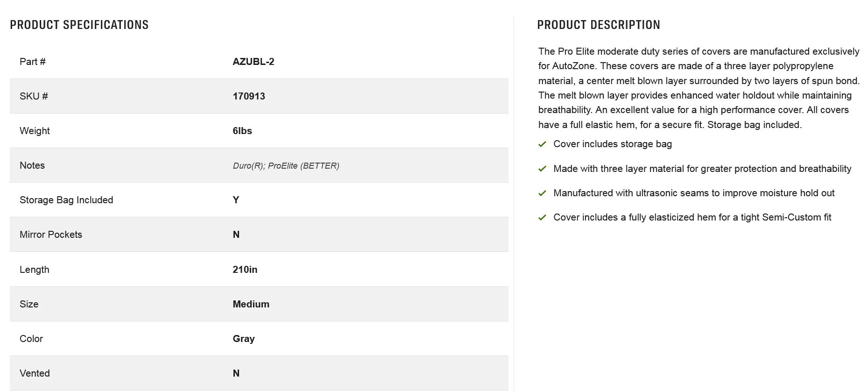This screenshot has height=392, width=868.
Task: Click the 'Mirror Pockets' row label
Action: [51, 235]
